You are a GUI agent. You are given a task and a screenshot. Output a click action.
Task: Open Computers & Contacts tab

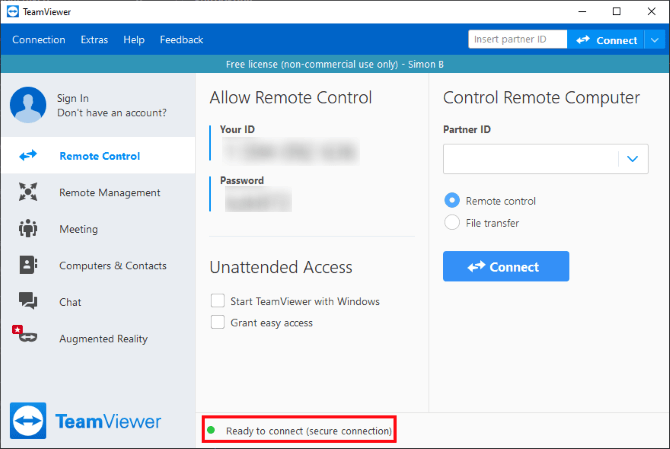[x=98, y=265]
